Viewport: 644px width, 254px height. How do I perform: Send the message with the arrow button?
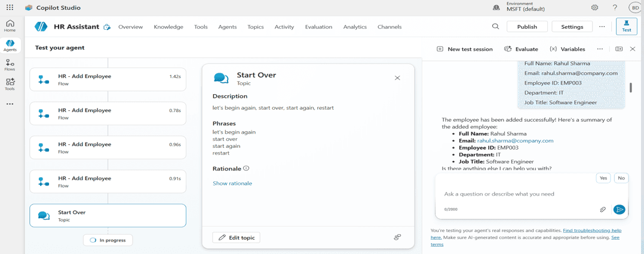click(619, 209)
